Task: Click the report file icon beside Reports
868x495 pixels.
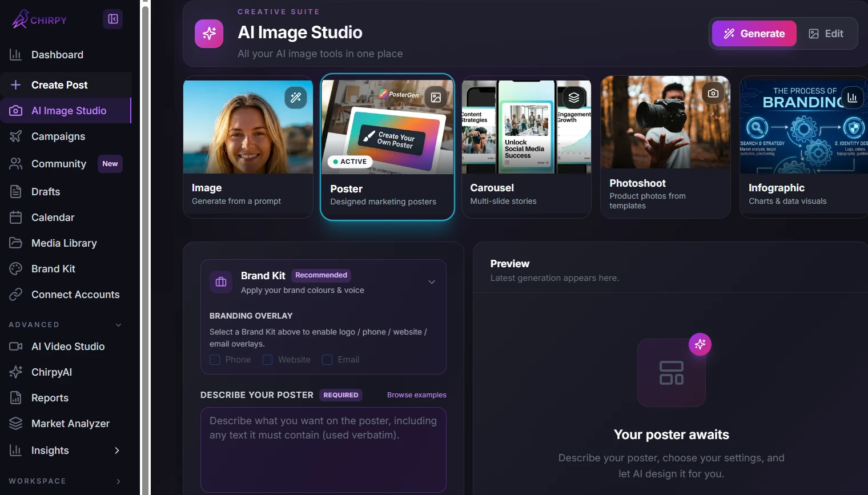Action: coord(15,398)
